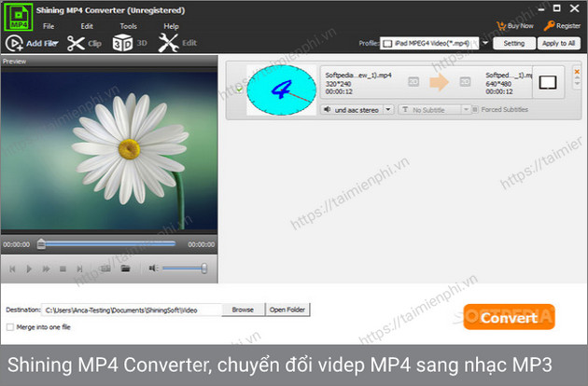Image resolution: width=588 pixels, height=386 pixels.
Task: Click the preview seek bar handle
Action: point(41,244)
